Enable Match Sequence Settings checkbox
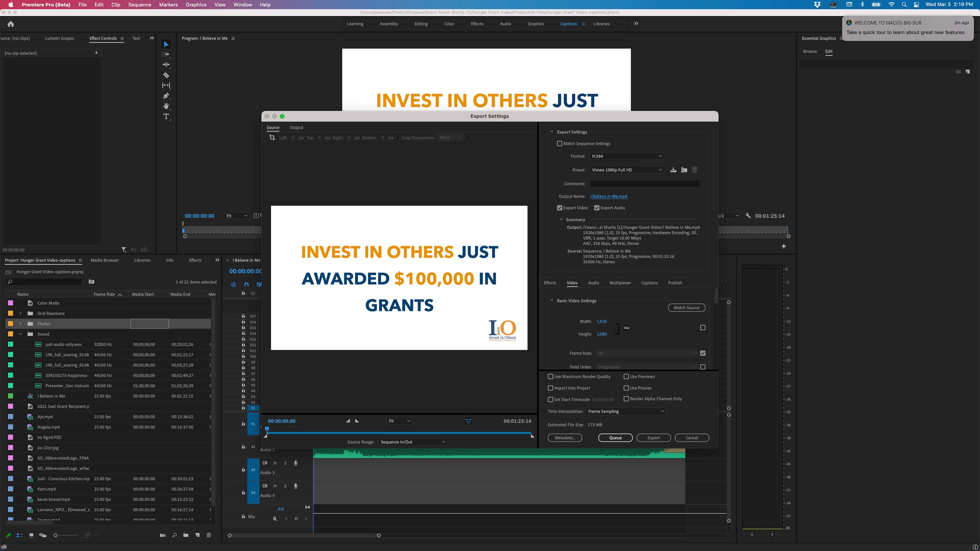The height and width of the screenshot is (551, 980). point(560,143)
